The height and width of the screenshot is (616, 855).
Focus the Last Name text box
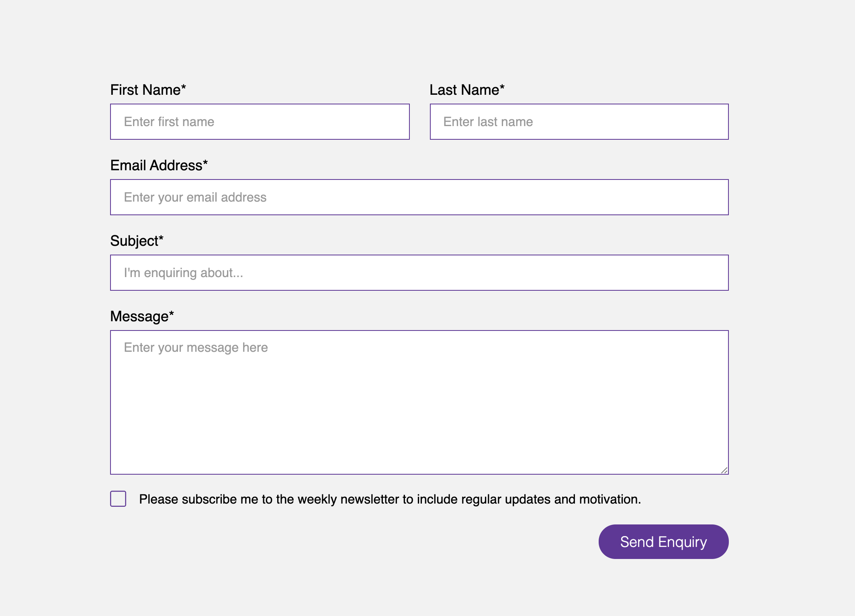coord(579,122)
